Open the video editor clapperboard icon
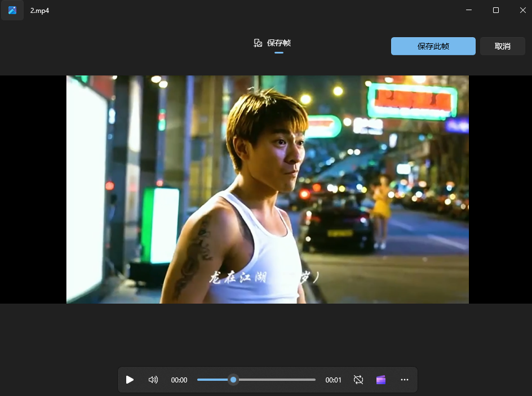The image size is (532, 396). [x=381, y=380]
